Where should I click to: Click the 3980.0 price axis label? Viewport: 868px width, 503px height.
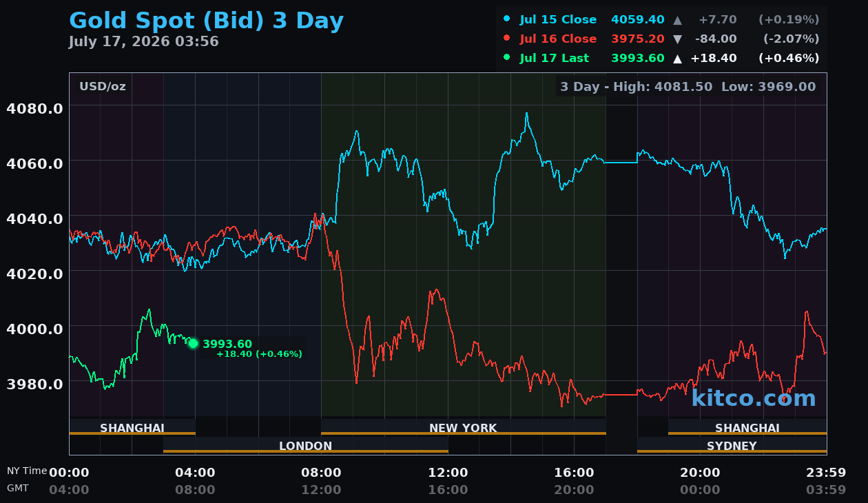tap(34, 383)
